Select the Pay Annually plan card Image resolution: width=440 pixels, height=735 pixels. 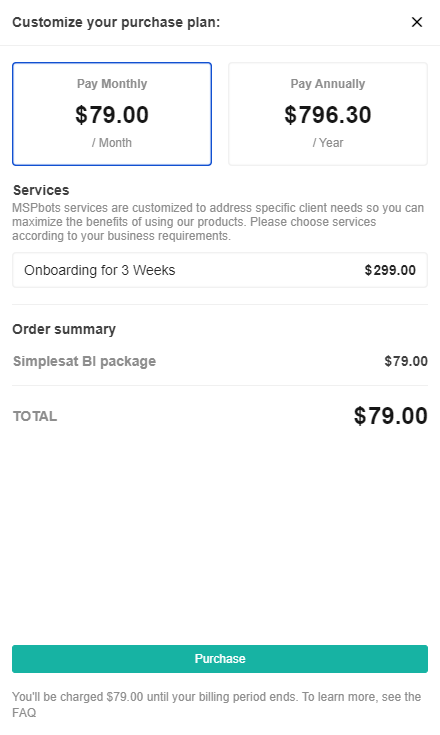coord(328,114)
